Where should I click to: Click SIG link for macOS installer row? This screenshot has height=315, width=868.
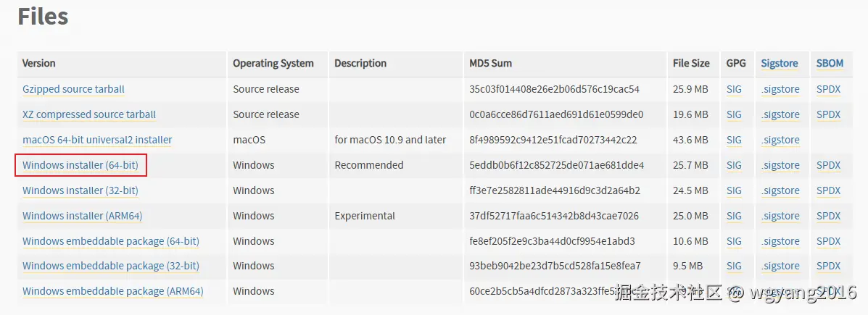[x=734, y=140]
